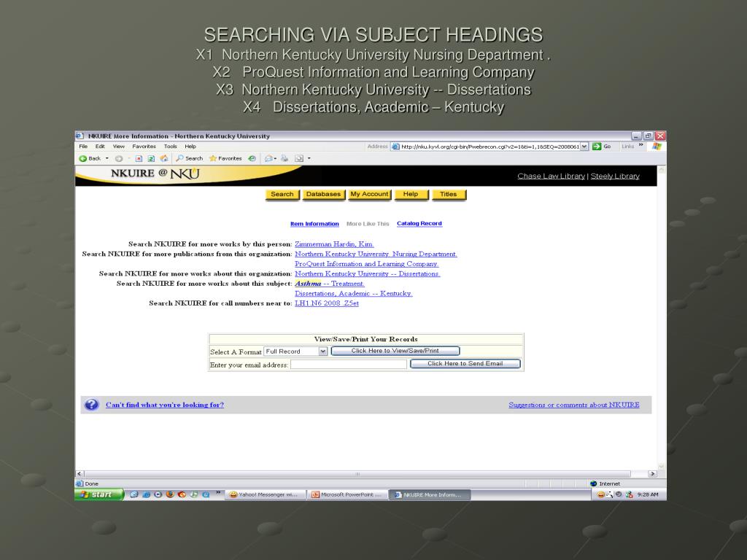Image resolution: width=747 pixels, height=560 pixels.
Task: Open the Favorites star toolbar button
Action: [225, 158]
